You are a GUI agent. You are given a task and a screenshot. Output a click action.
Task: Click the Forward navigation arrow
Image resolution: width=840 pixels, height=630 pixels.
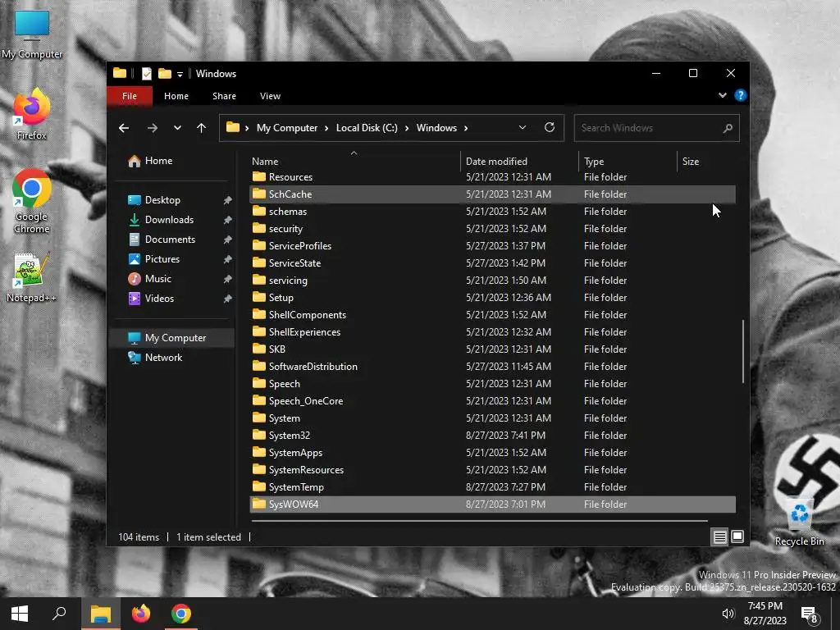tap(152, 128)
